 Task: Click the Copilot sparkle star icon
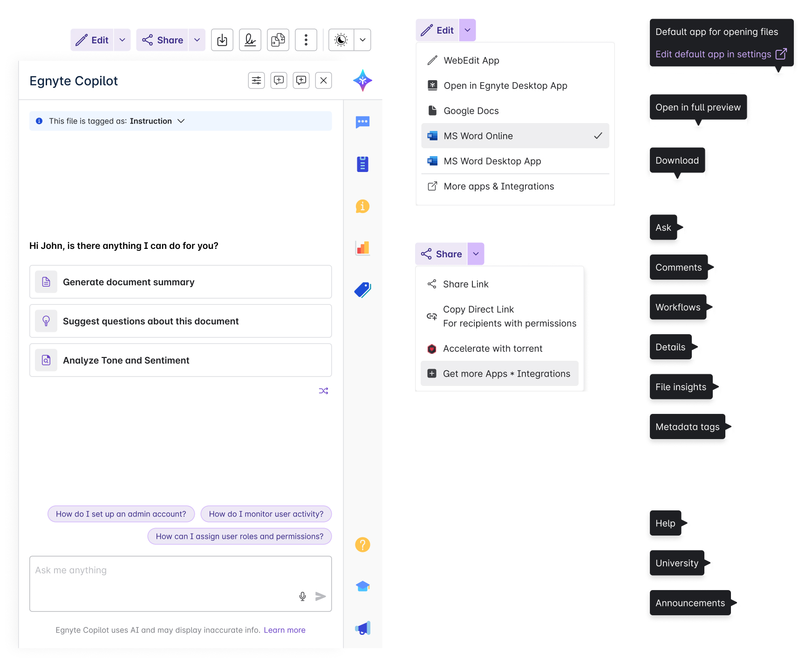coord(362,81)
